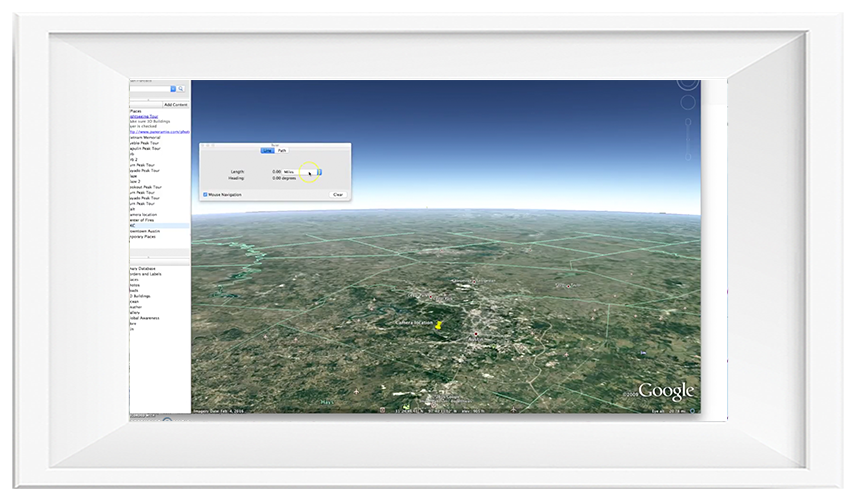Select Camera location in Places list
Screen dimensions: 857x501
(143, 215)
